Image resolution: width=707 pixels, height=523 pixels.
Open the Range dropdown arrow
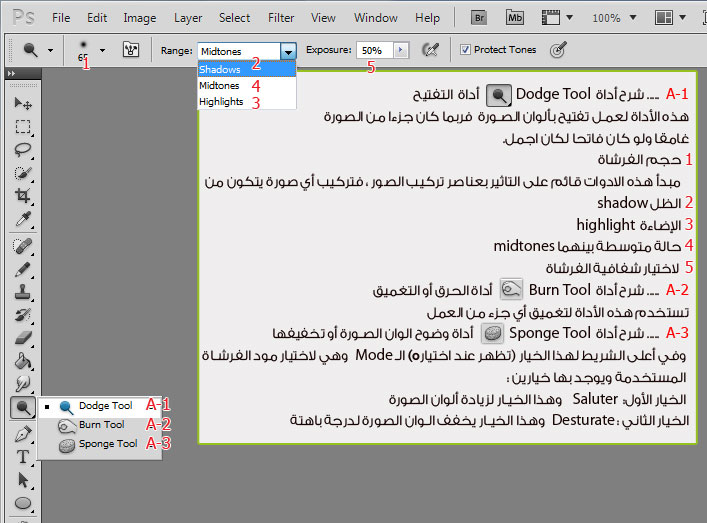click(x=288, y=49)
